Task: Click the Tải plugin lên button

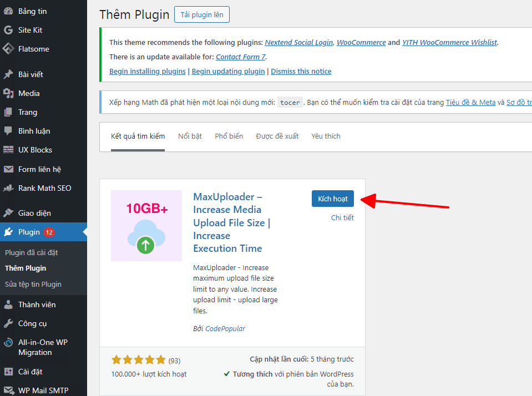Action: (x=202, y=14)
